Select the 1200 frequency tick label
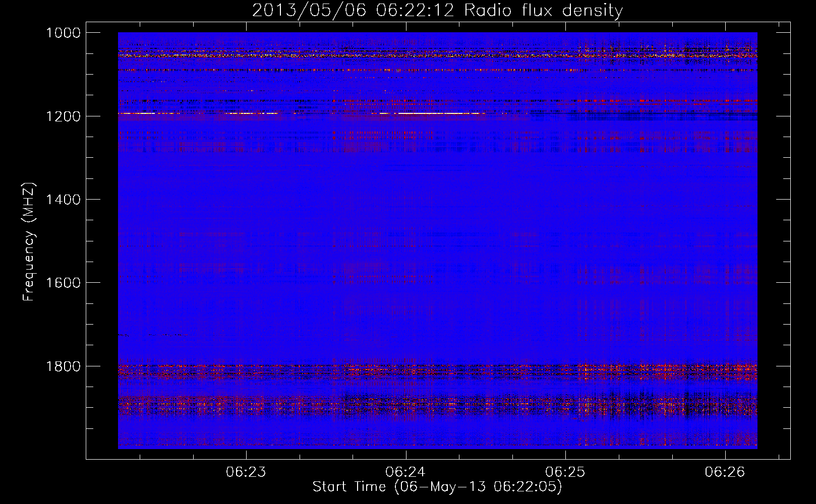 pyautogui.click(x=63, y=116)
